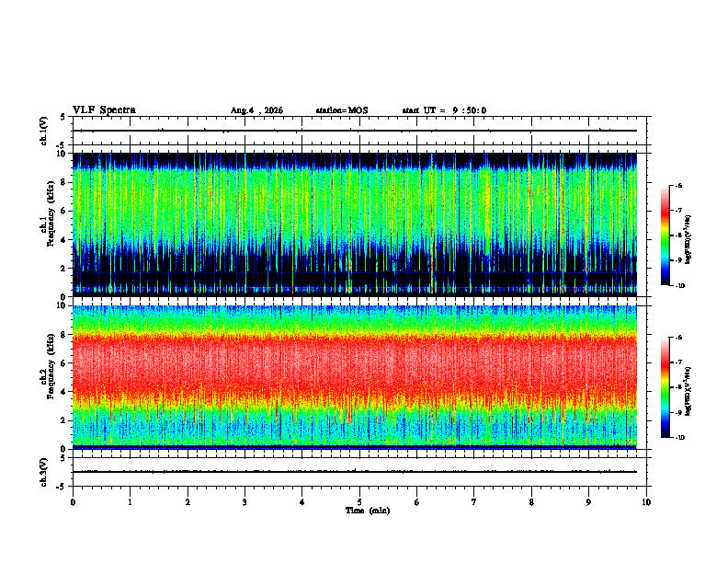728x563 pixels.
Task: Click time axis tick label "4"
Action: coord(301,502)
